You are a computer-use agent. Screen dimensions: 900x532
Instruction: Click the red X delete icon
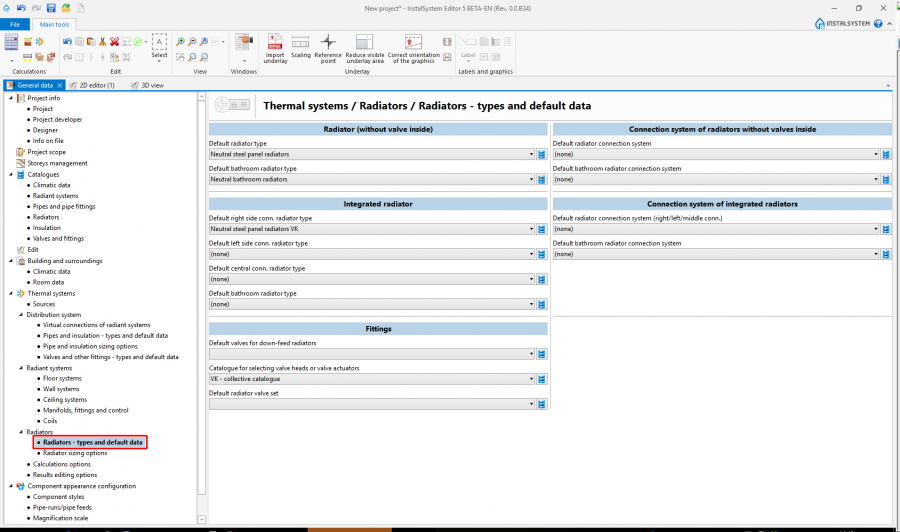[115, 42]
